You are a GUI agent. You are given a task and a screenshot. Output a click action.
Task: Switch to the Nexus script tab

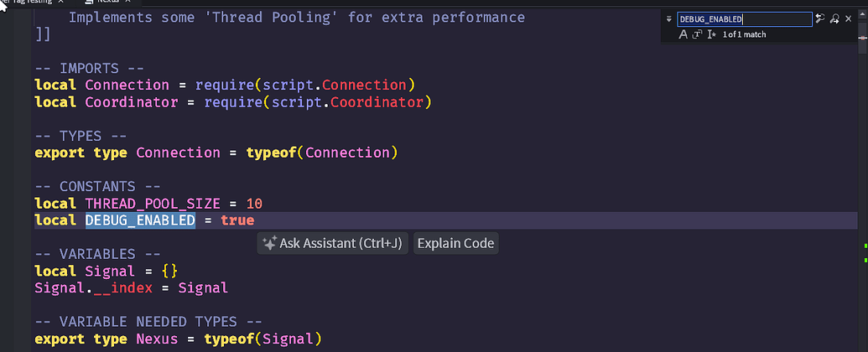pyautogui.click(x=109, y=2)
